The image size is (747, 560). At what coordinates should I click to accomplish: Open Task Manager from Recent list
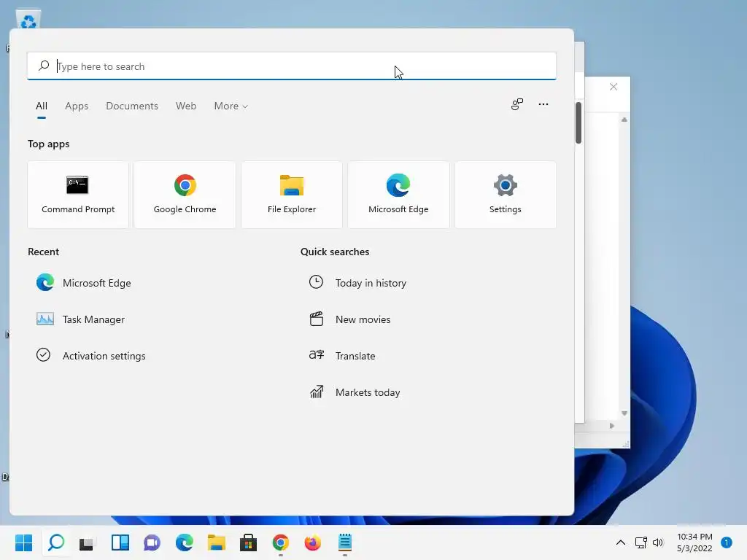[x=81, y=319]
